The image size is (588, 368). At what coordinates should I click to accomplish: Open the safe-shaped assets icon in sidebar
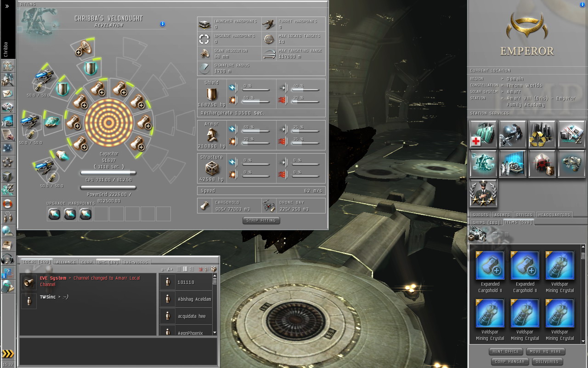pos(7,176)
